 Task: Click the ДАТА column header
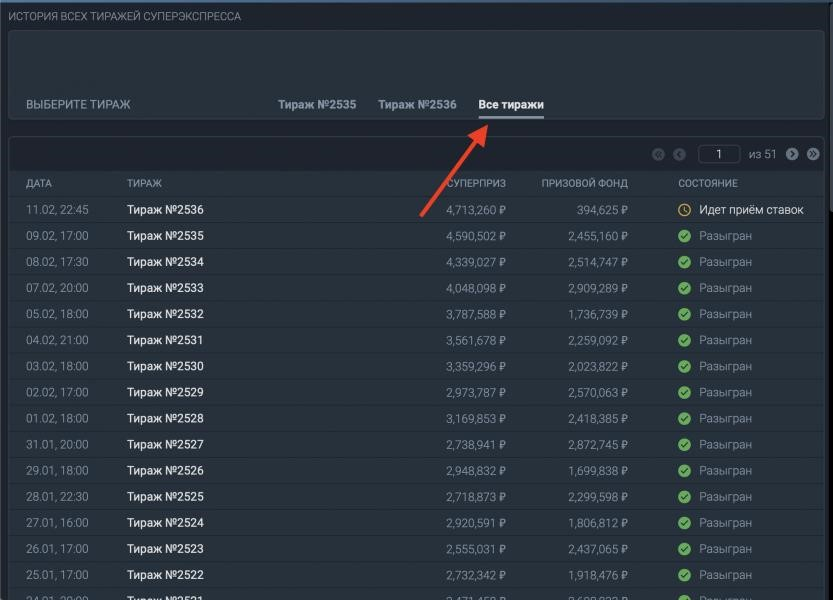click(39, 184)
